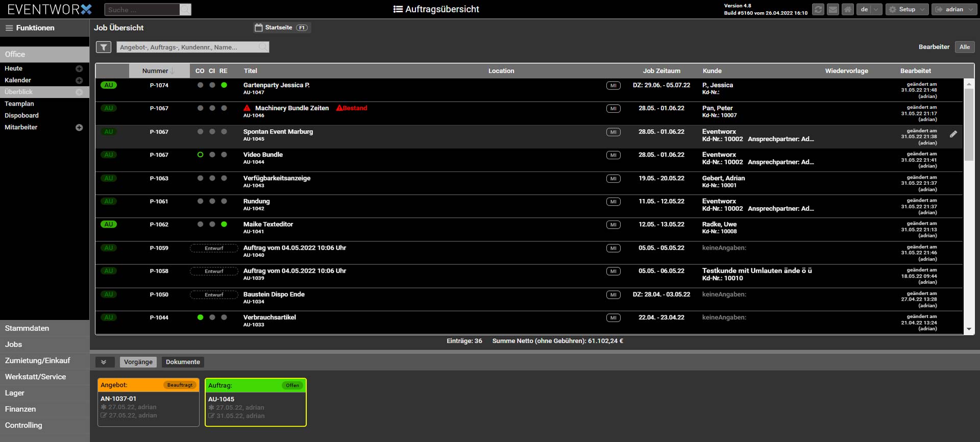
Task: Open the Auftrag AU-1045 card
Action: [x=255, y=402]
